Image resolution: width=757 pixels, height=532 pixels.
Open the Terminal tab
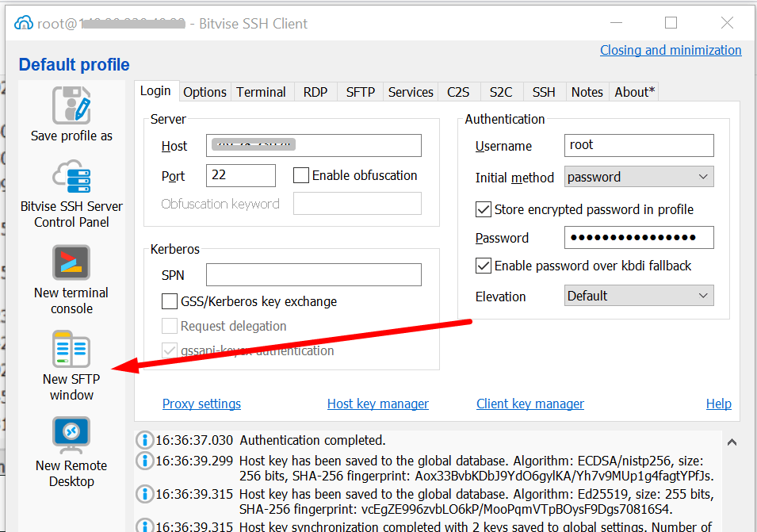point(261,92)
